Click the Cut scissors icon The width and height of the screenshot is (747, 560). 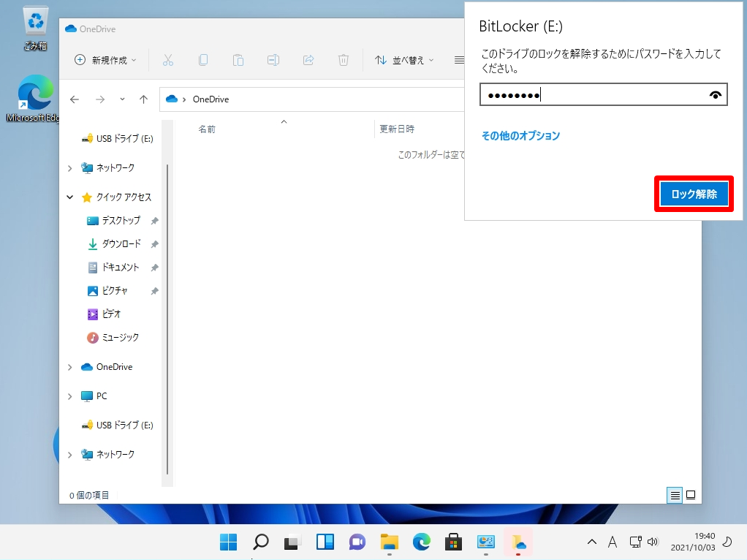(x=167, y=60)
